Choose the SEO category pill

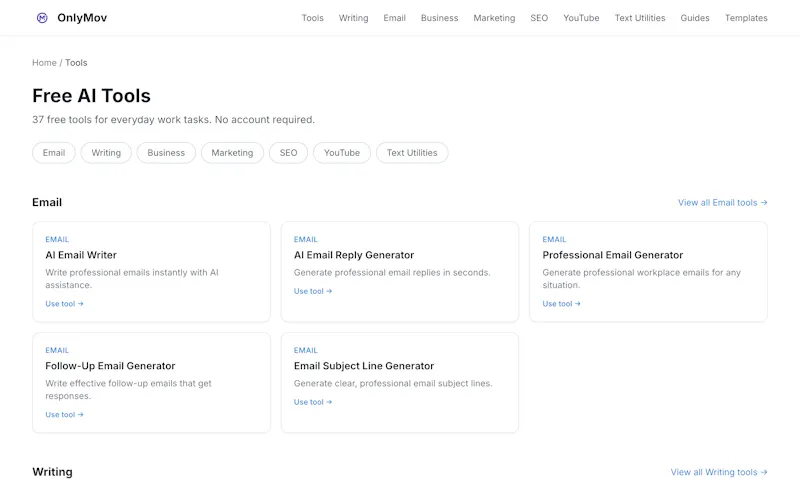(x=288, y=153)
